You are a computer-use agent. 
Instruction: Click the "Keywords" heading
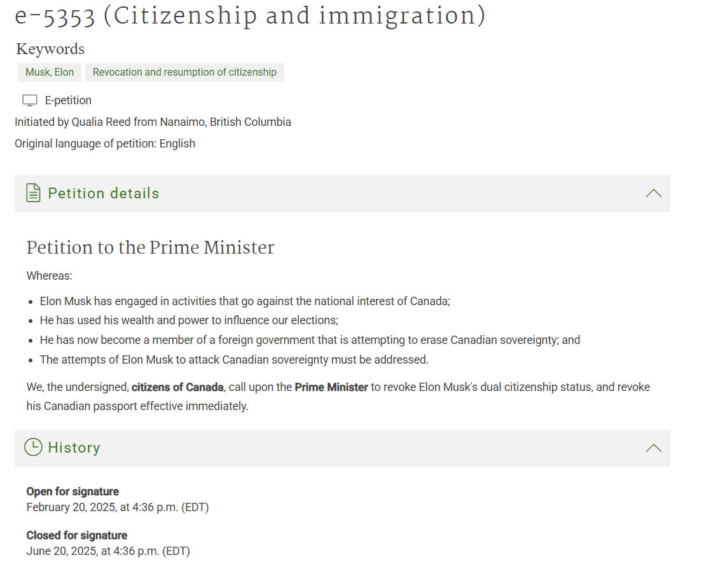[x=50, y=49]
